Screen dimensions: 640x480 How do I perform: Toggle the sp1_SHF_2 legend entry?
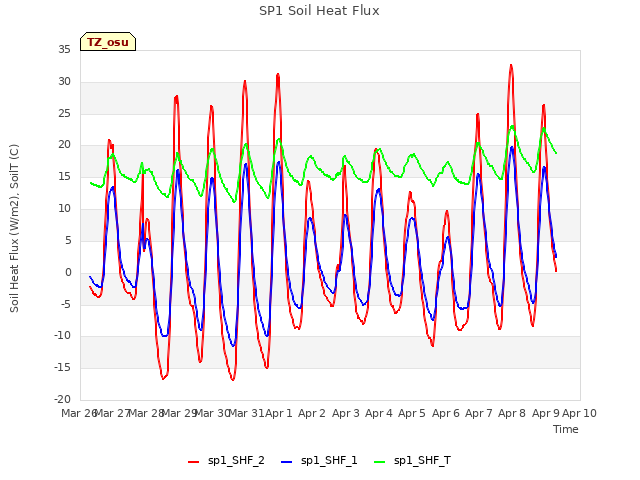tap(226, 461)
